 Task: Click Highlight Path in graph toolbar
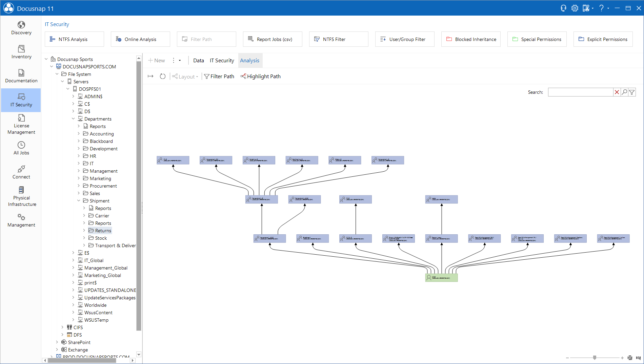click(261, 77)
